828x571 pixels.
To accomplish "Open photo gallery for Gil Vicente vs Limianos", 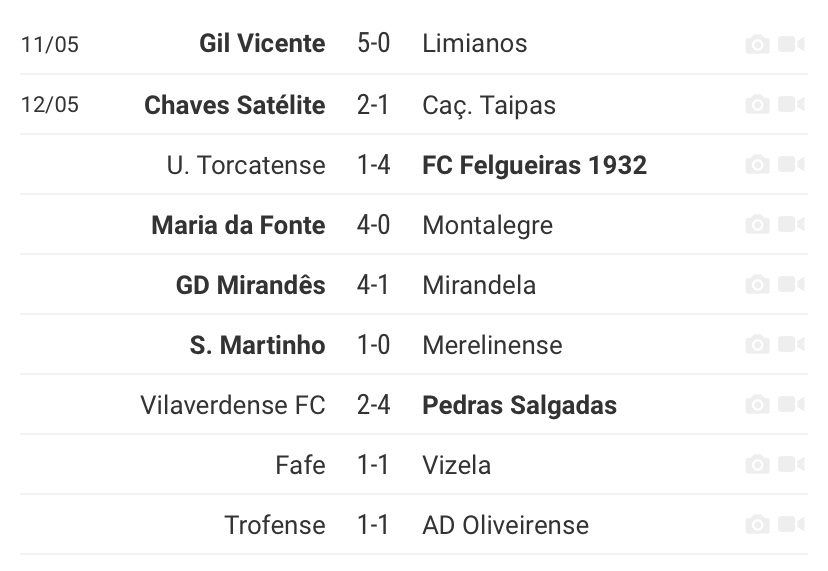I will click(x=757, y=44).
